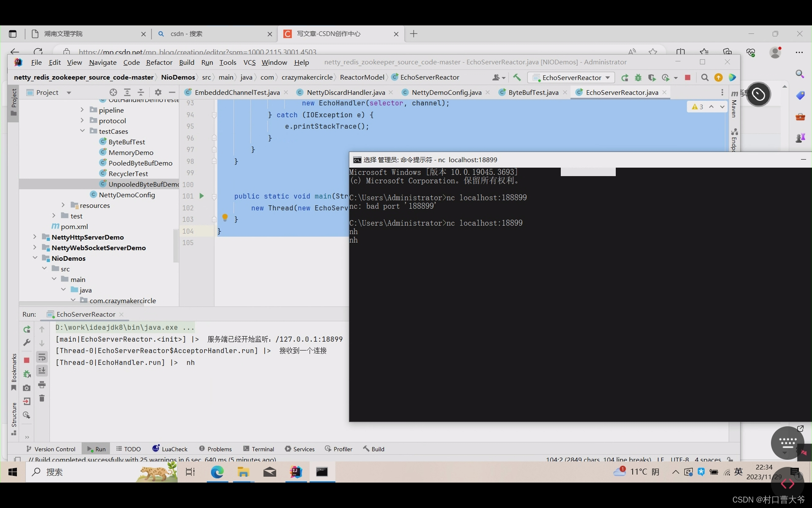The width and height of the screenshot is (812, 508).
Task: Open the LuaCheck tool window
Action: click(x=170, y=449)
